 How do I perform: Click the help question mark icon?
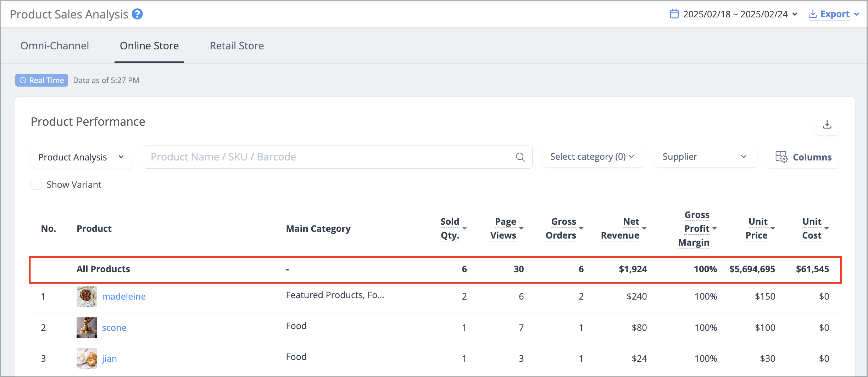(x=137, y=14)
